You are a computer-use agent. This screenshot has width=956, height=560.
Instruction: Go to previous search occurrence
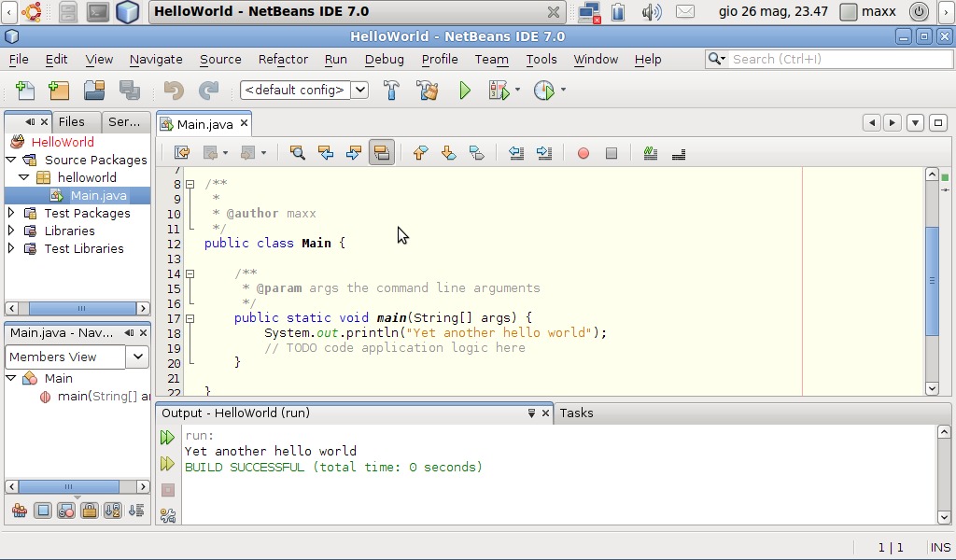tap(326, 153)
